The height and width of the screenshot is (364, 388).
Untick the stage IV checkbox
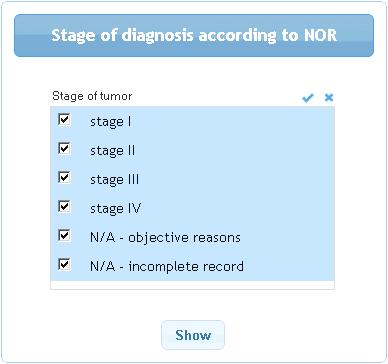[64, 206]
